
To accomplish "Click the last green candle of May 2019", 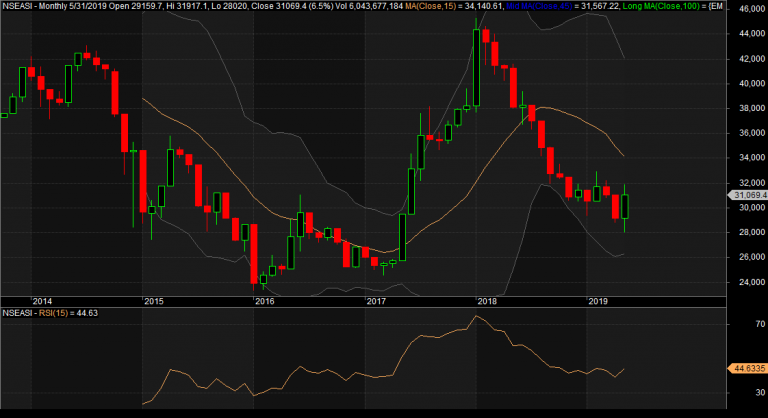I will pyautogui.click(x=624, y=206).
